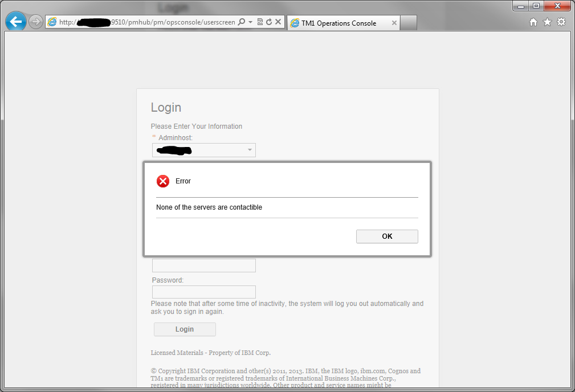Click the 'Adminhost:' label
Screen dimensions: 575x392
(176, 137)
